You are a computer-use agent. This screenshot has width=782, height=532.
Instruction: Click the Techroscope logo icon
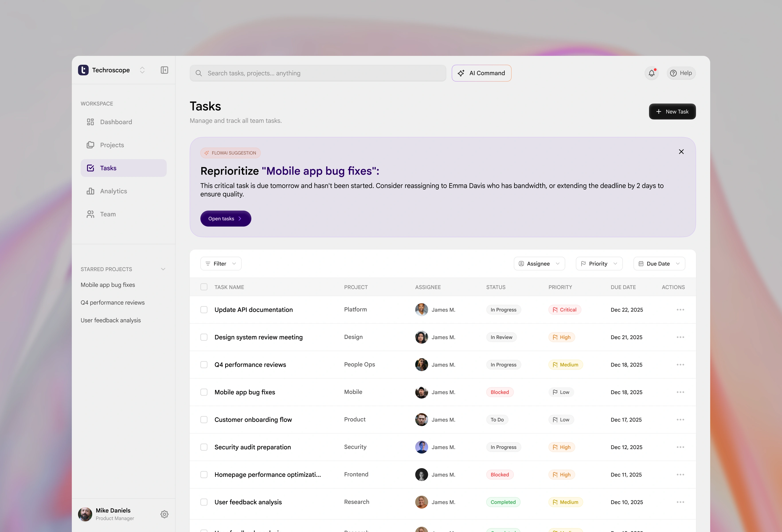pyautogui.click(x=83, y=70)
